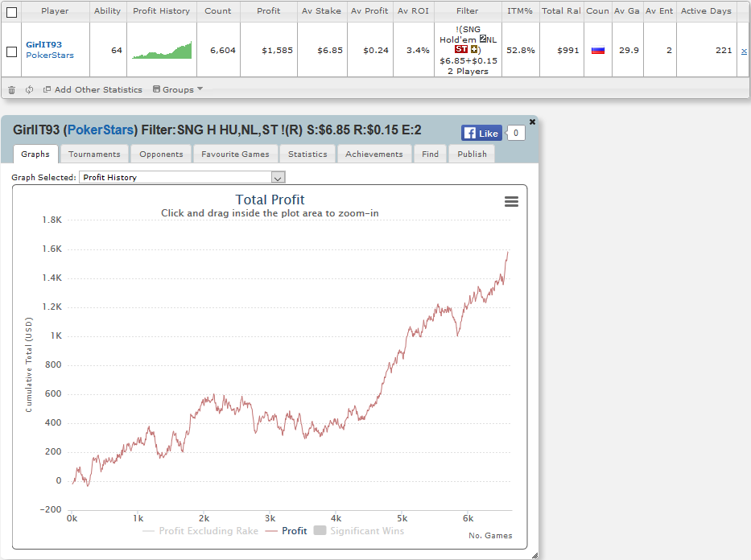Delete selected rows with trash icon

[12, 90]
